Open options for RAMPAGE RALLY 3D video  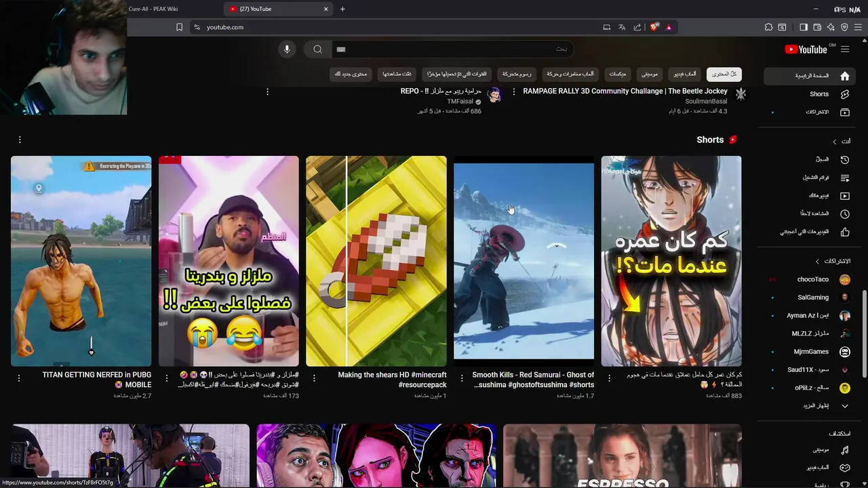coord(514,91)
